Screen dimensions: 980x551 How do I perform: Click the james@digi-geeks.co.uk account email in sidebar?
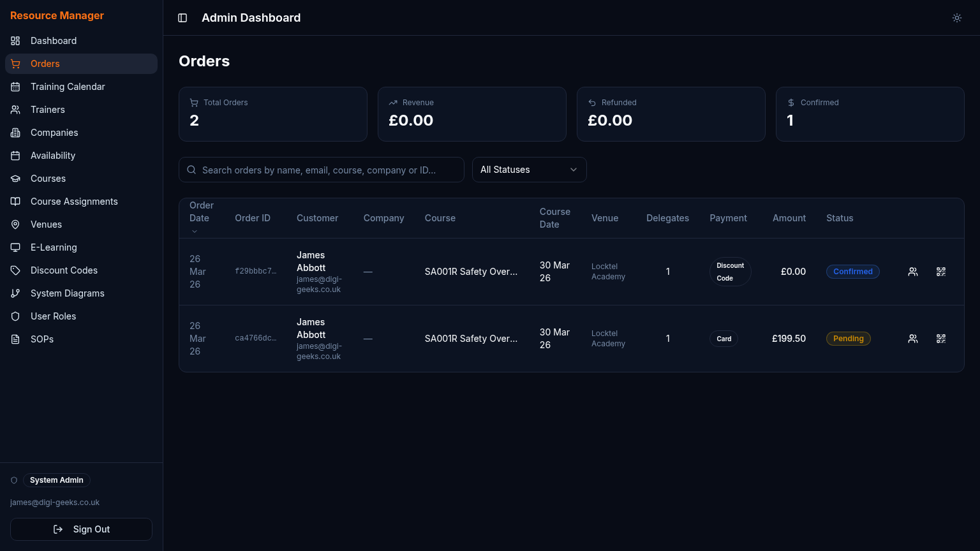click(55, 503)
